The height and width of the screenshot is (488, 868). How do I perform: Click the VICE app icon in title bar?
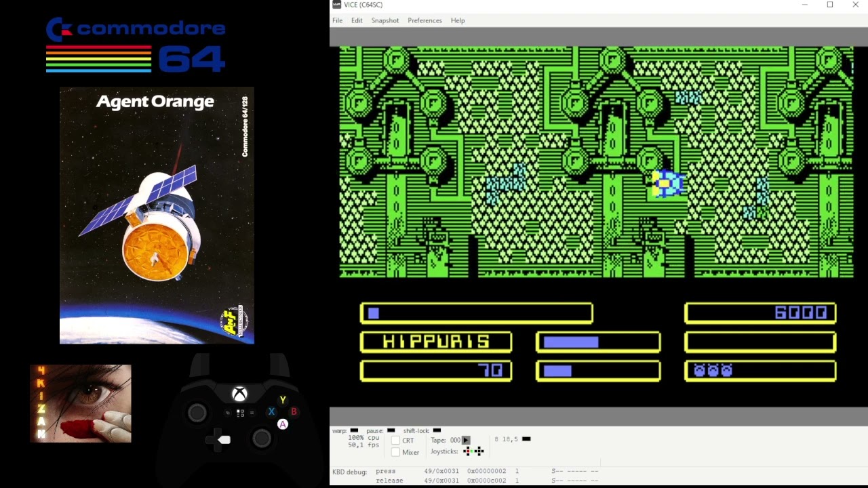pos(336,5)
